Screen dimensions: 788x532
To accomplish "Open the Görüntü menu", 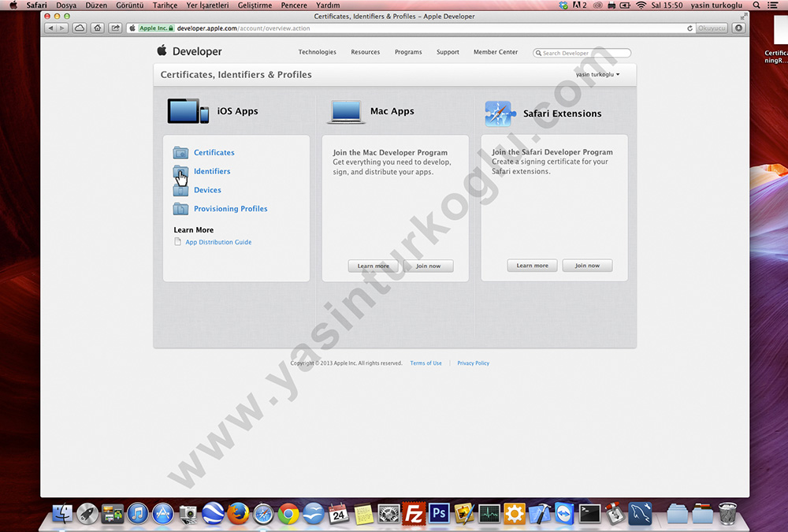I will [x=130, y=5].
